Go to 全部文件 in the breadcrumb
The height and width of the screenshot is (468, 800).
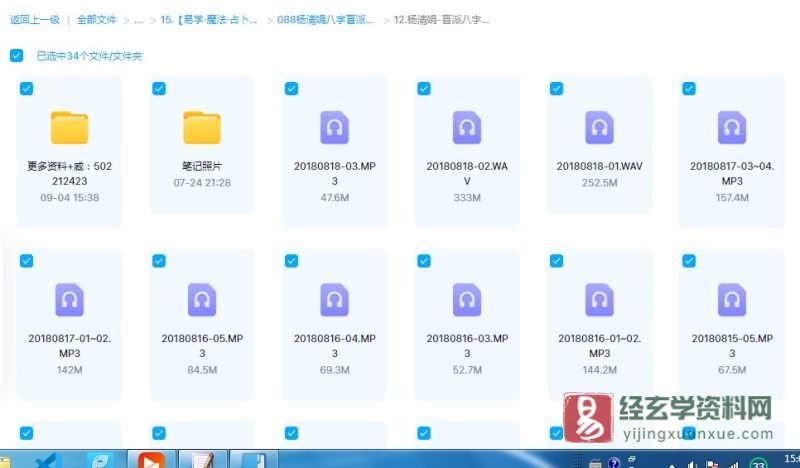tap(97, 19)
